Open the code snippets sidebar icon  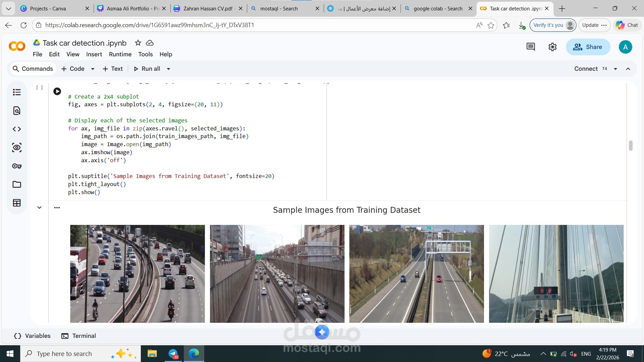[17, 129]
